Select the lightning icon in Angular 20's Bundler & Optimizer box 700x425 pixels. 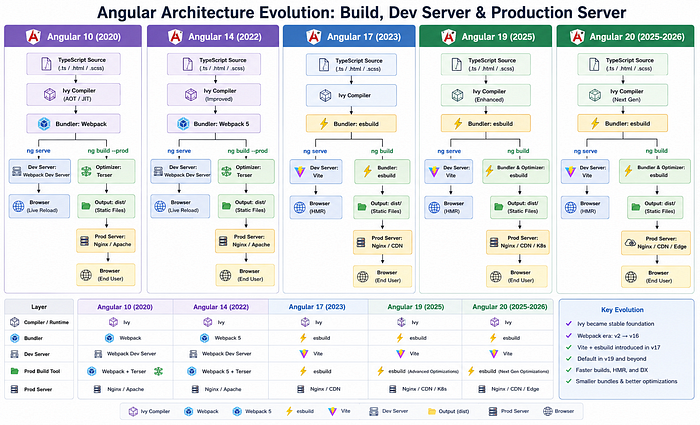coord(628,170)
